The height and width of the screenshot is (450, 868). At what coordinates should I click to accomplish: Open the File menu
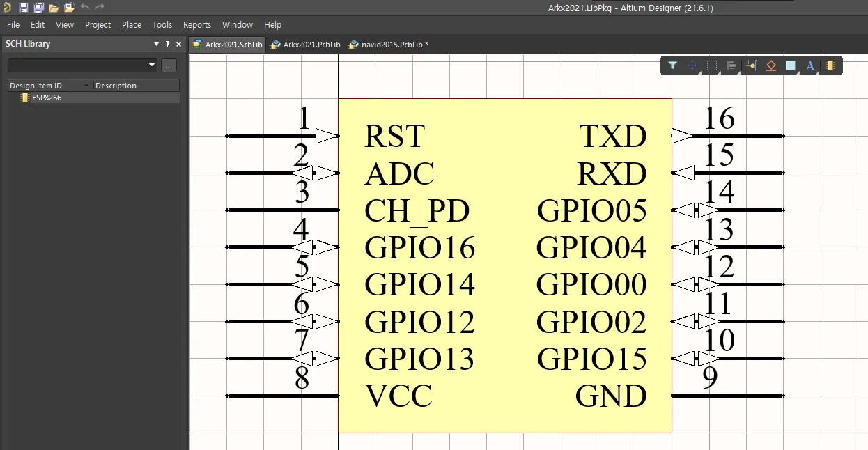13,24
